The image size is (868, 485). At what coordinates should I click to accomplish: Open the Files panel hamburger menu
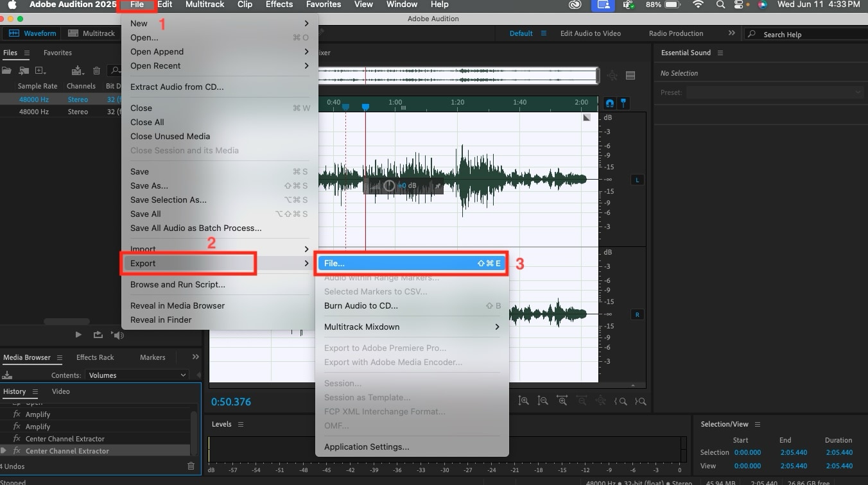pos(27,53)
